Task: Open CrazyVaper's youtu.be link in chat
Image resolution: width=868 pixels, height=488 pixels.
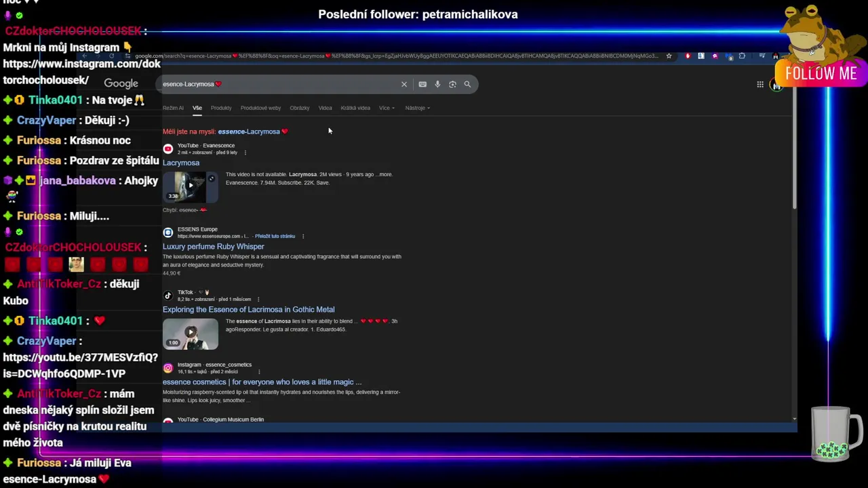Action: (81, 365)
